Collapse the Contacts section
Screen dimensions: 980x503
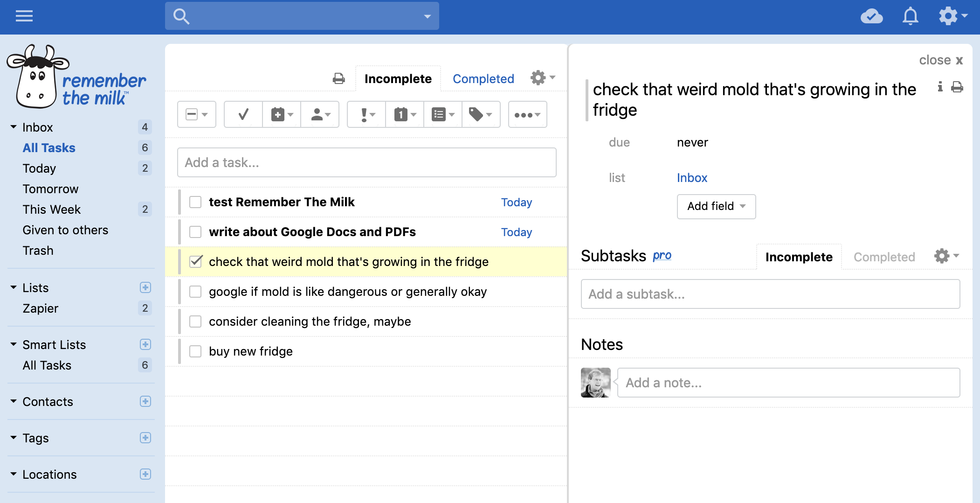click(x=14, y=401)
